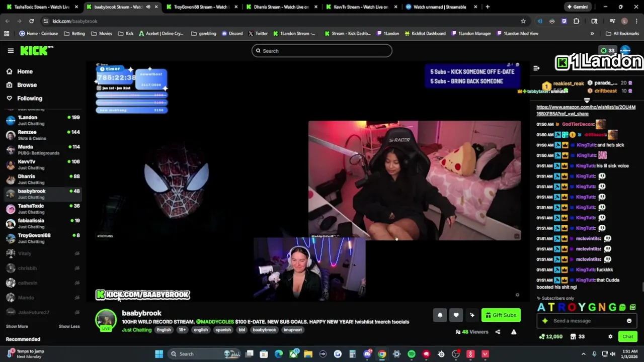Open All Bookmarks folder
The height and width of the screenshot is (362, 644).
coord(622,33)
